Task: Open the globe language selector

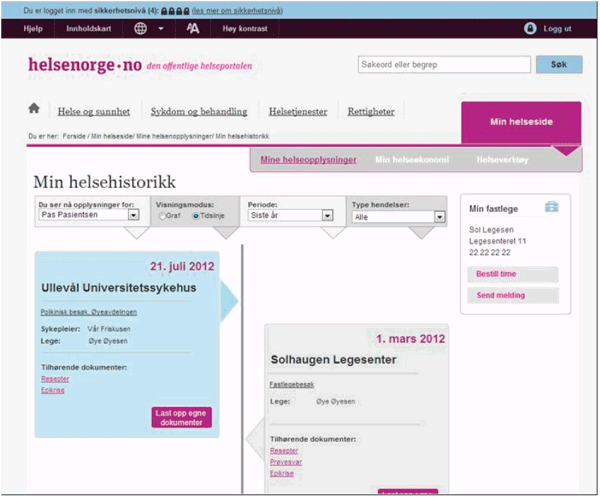Action: click(138, 29)
